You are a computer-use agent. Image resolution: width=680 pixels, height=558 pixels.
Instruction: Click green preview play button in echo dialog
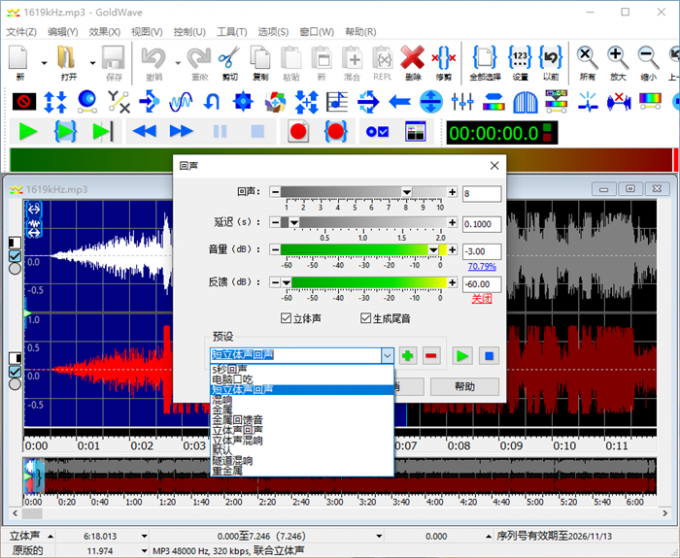pyautogui.click(x=462, y=356)
